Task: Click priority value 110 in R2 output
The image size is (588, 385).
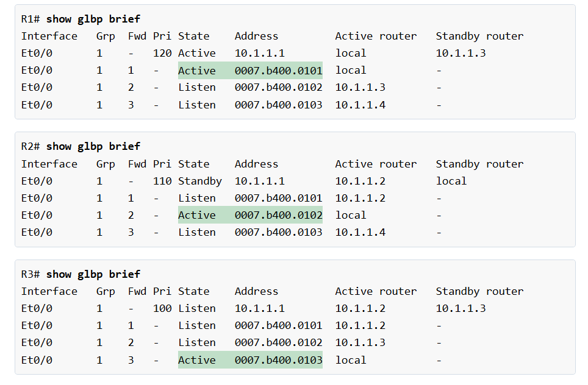Action: (162, 181)
